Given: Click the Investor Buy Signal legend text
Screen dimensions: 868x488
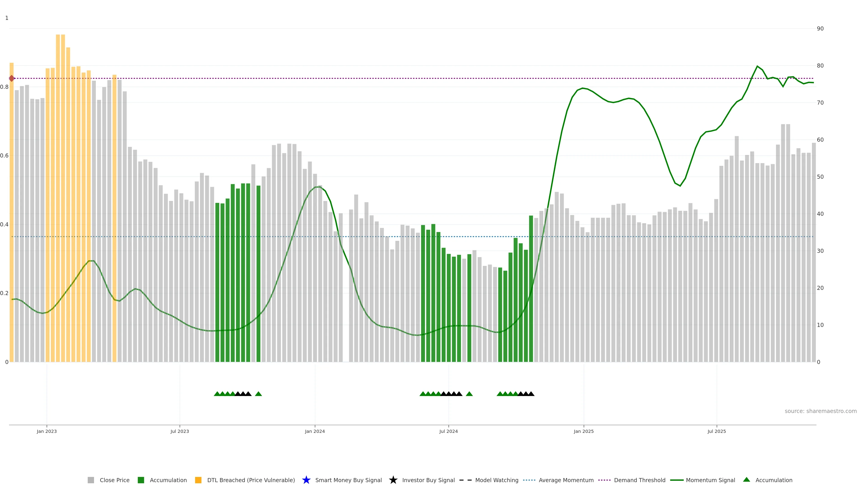Looking at the screenshot, I should [x=428, y=480].
